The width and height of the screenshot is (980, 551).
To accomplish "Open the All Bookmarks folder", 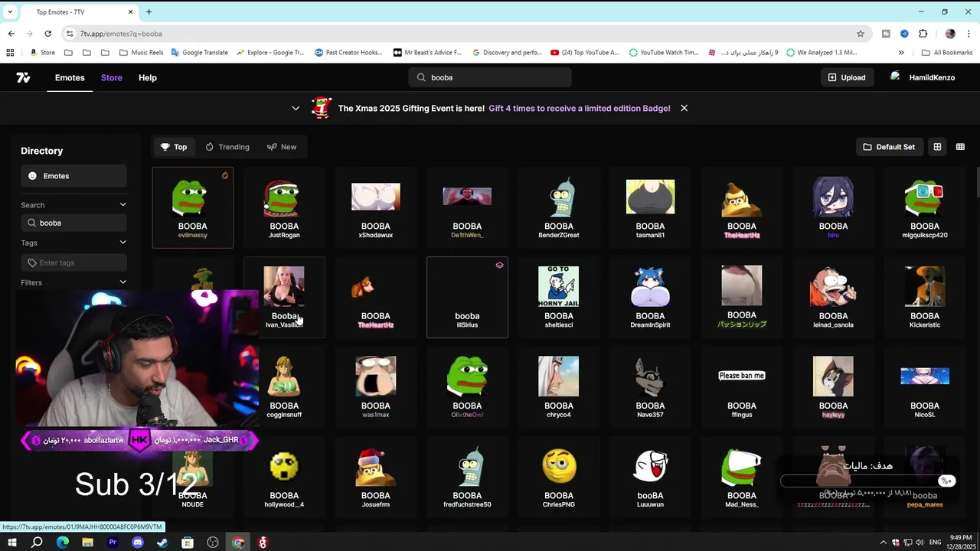I will point(947,53).
